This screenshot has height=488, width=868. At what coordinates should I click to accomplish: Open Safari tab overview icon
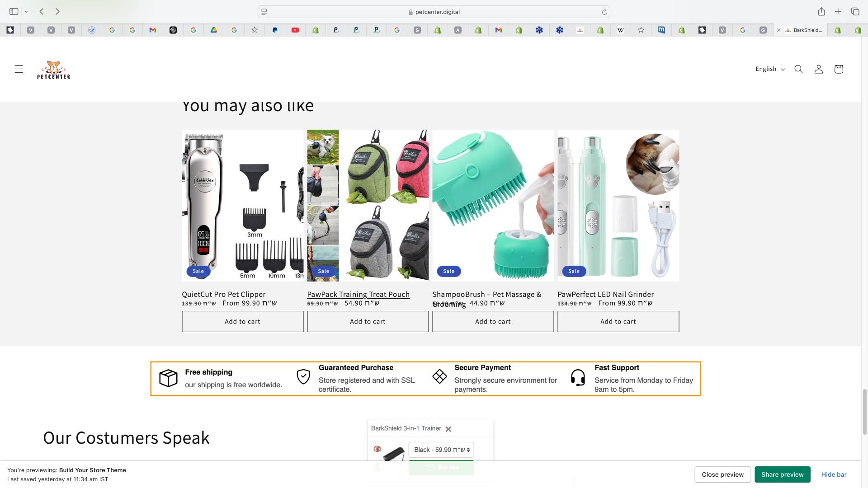click(x=855, y=12)
